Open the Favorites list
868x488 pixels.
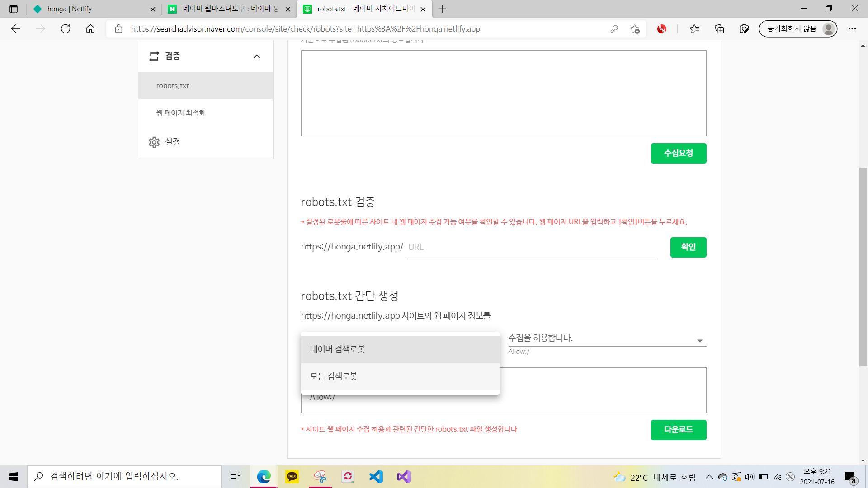[x=695, y=29]
